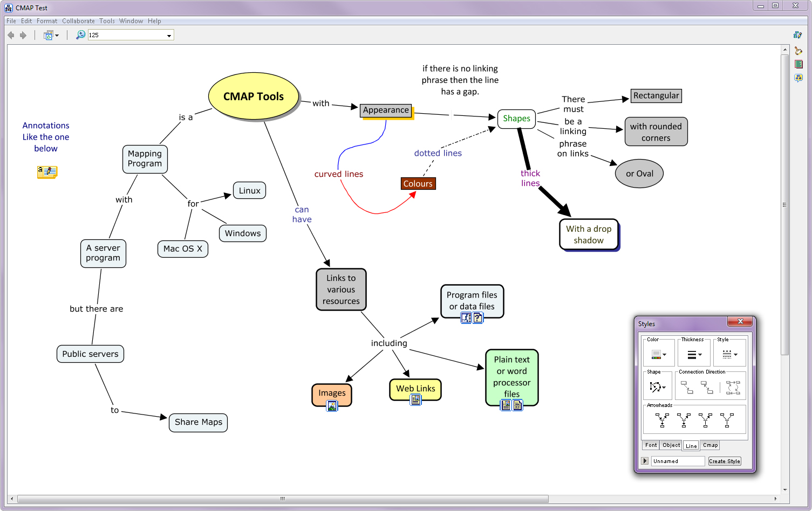Click the horizontal scrollbar right arrow
The width and height of the screenshot is (812, 511).
pos(775,499)
